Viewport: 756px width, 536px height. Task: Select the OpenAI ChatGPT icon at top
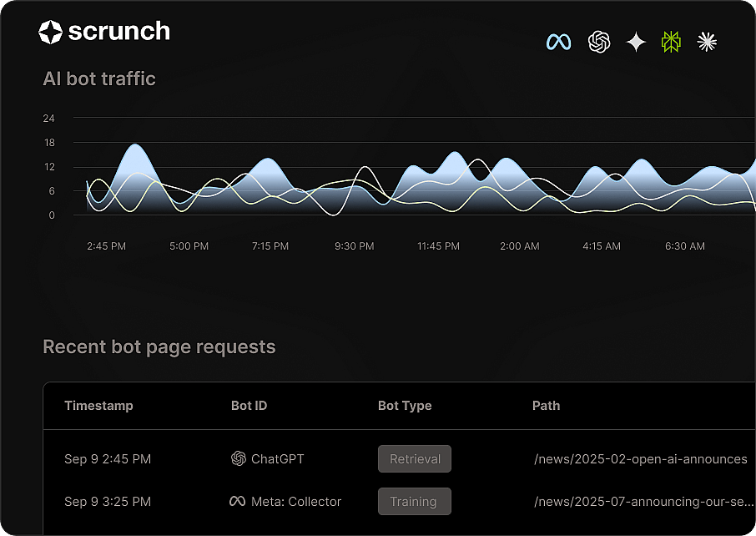[599, 42]
